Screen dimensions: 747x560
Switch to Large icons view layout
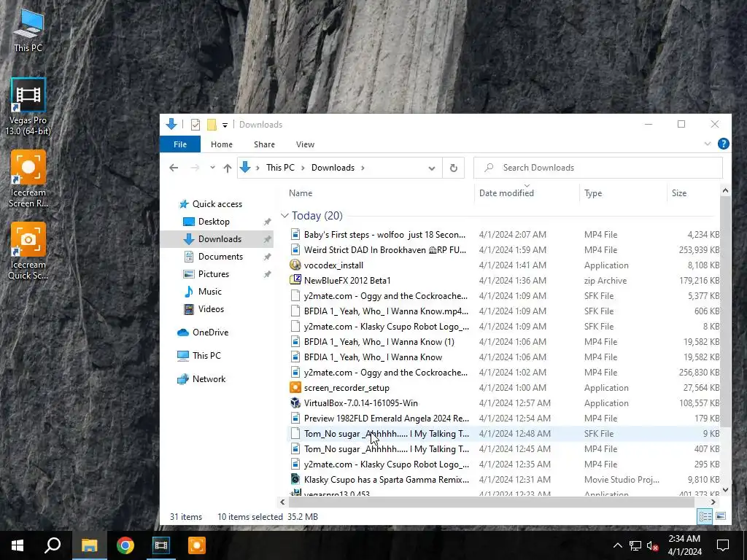pyautogui.click(x=721, y=517)
